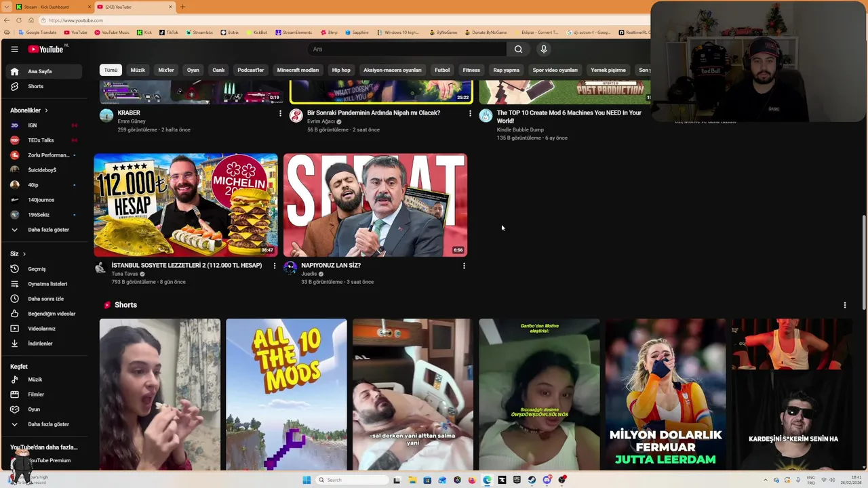This screenshot has width=868, height=488.
Task: Open Evrim Ağacı channel link
Action: tap(321, 121)
